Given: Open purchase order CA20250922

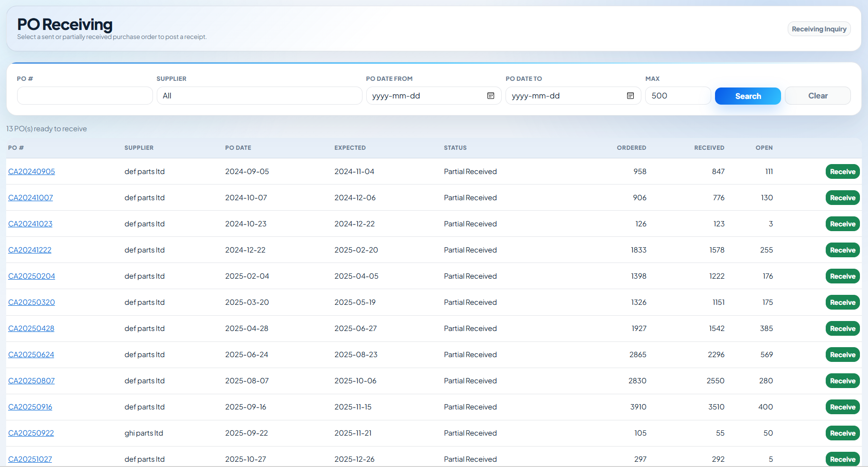Looking at the screenshot, I should tap(31, 433).
